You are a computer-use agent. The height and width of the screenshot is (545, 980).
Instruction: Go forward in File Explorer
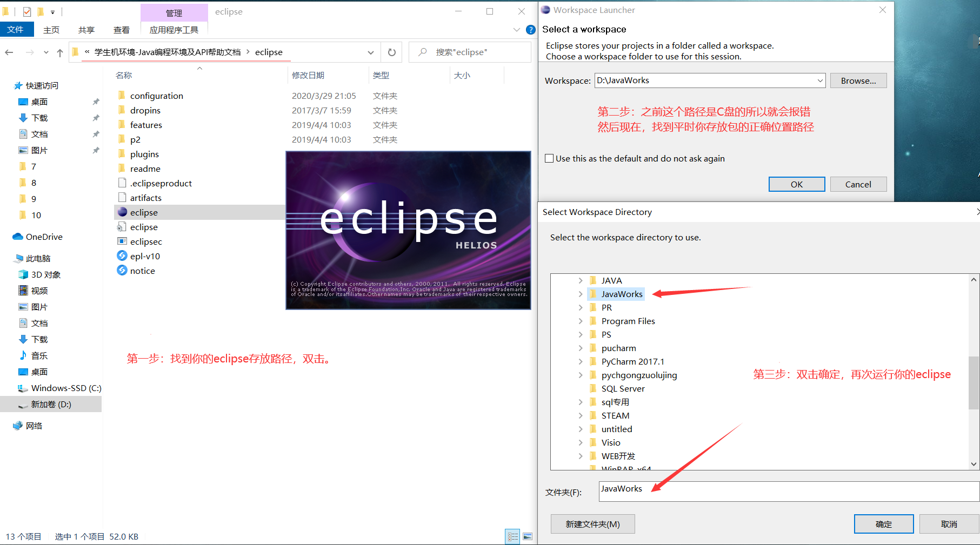click(x=30, y=52)
